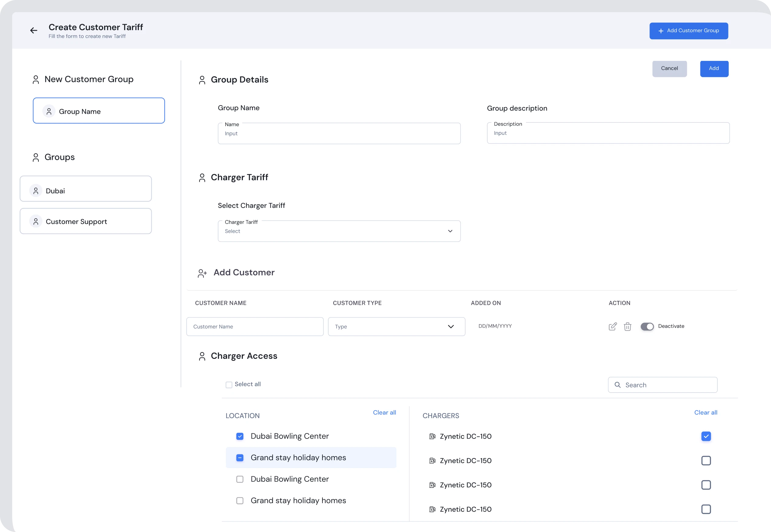Click the charger icon of fourth Zynetic DC-150
The height and width of the screenshot is (532, 771).
click(432, 509)
